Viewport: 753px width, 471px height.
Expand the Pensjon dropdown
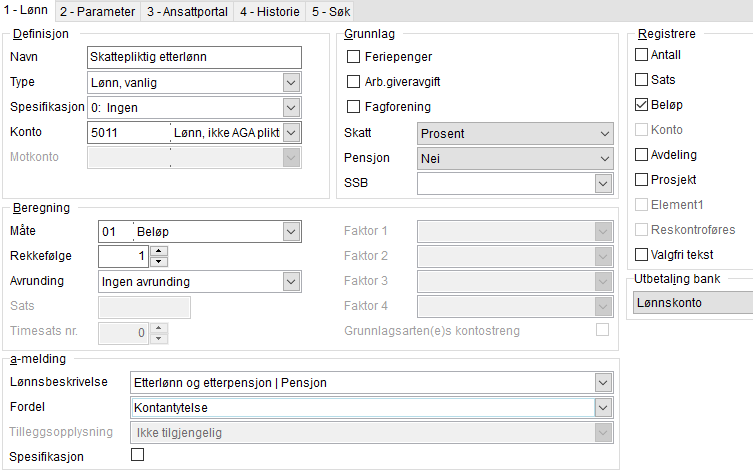[x=603, y=158]
